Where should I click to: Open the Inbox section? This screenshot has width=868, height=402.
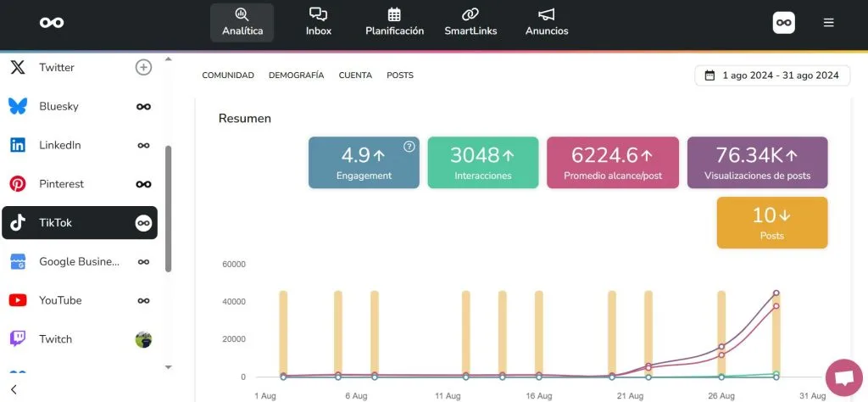pyautogui.click(x=319, y=22)
